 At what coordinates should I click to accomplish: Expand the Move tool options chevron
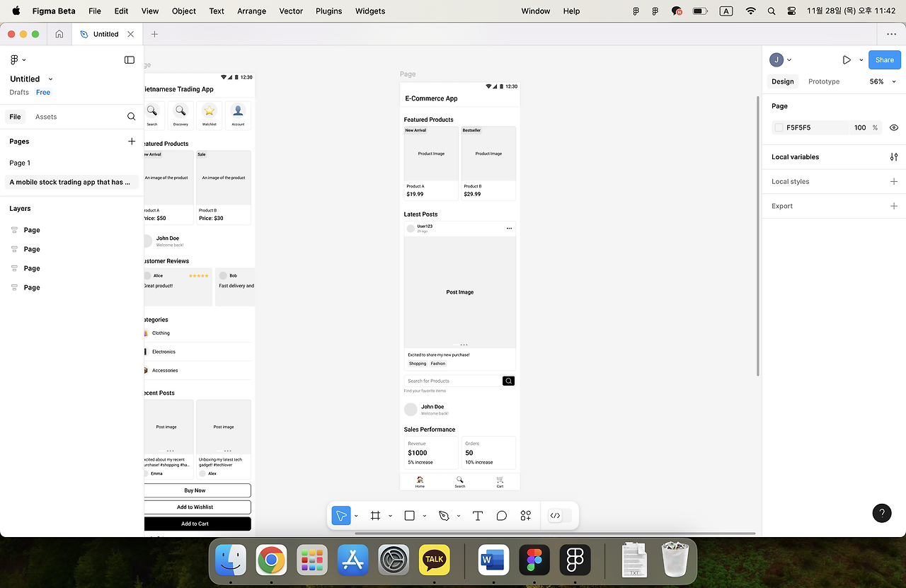pyautogui.click(x=356, y=516)
